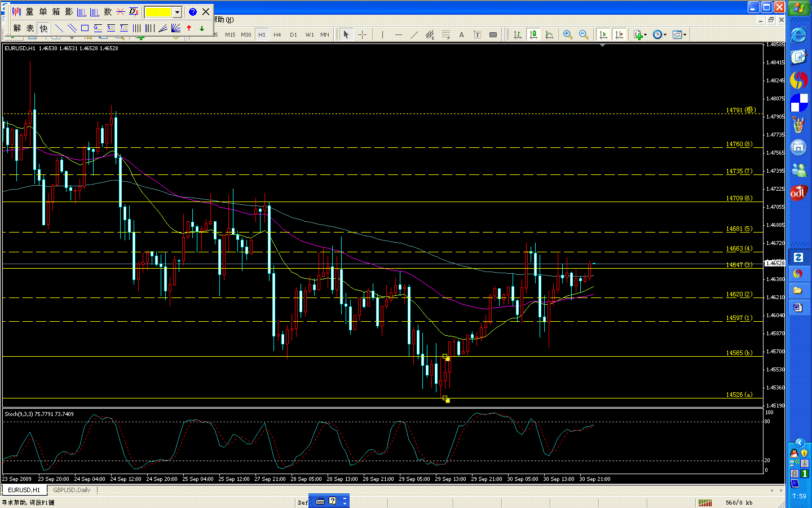
Task: Add a text object with A tool
Action: [461, 35]
